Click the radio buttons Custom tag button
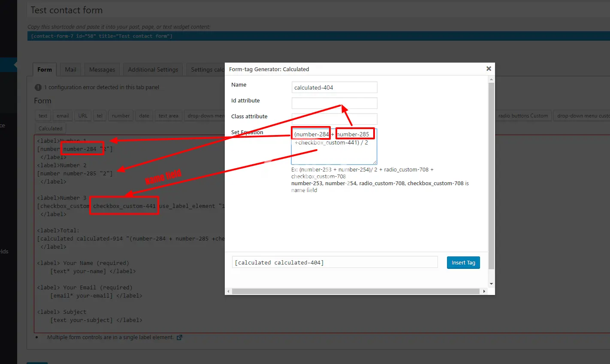Image resolution: width=610 pixels, height=364 pixels. [523, 116]
